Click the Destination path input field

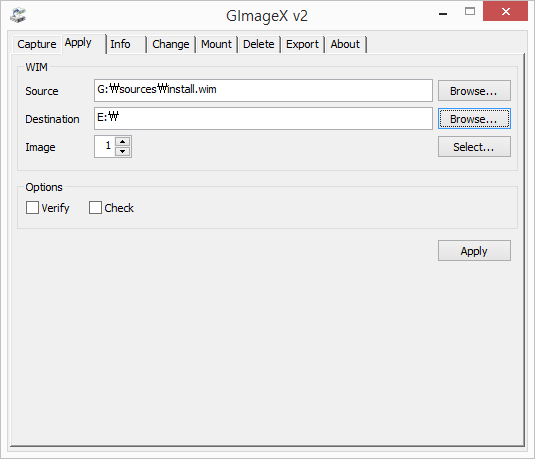tap(263, 118)
